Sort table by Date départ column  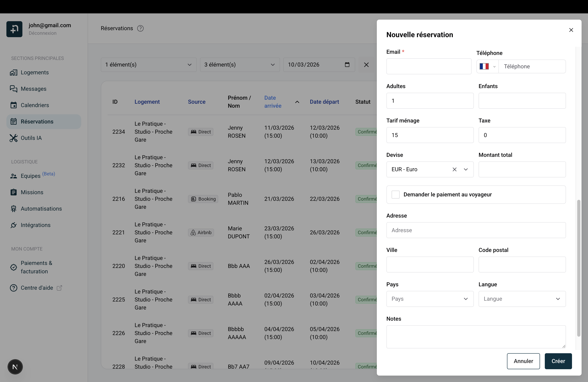click(324, 102)
